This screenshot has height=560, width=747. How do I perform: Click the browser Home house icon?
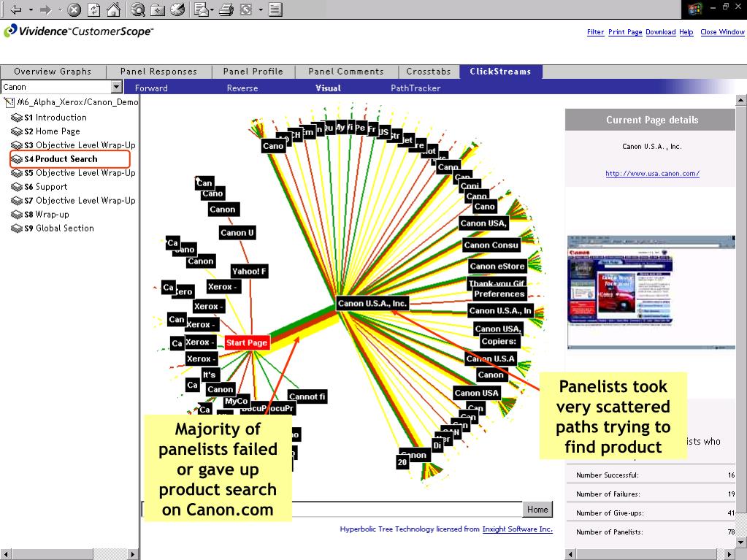point(113,9)
